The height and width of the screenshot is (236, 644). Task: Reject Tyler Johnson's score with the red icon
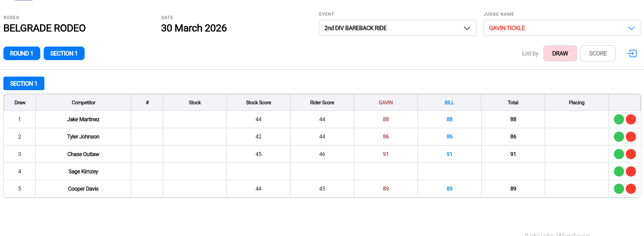[631, 136]
